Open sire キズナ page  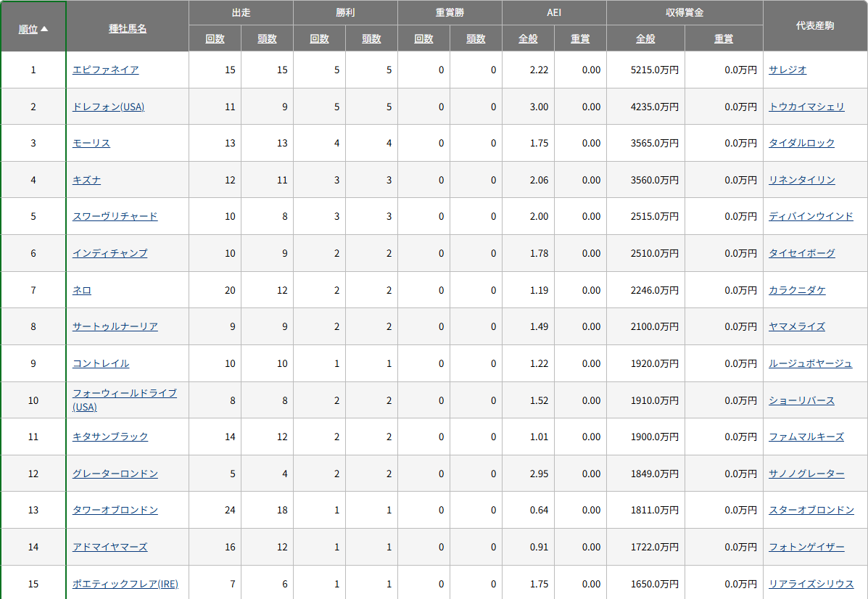click(x=86, y=180)
